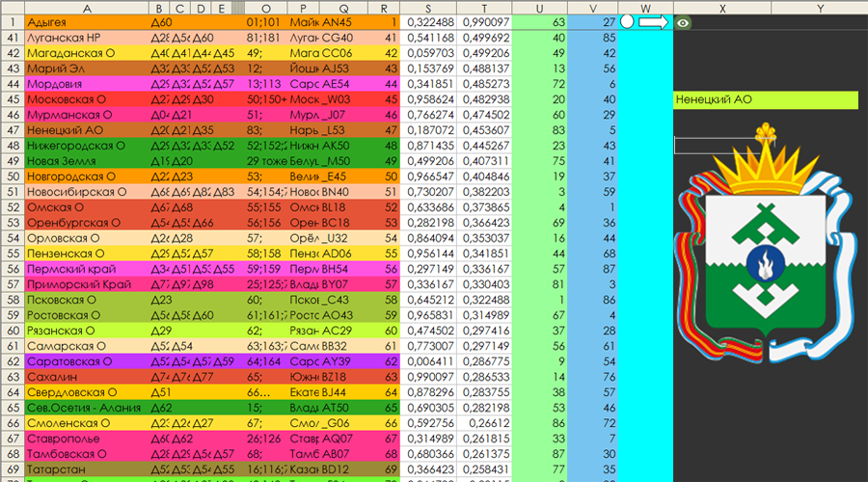Viewport: 868px width, 482px height.
Task: Select row header 1
Action: [x=13, y=23]
